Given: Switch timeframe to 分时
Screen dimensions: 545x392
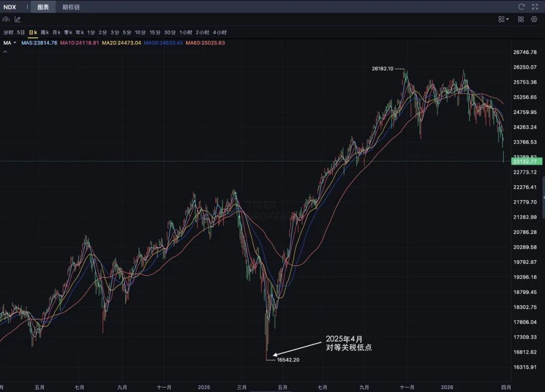Looking at the screenshot, I should 9,32.
